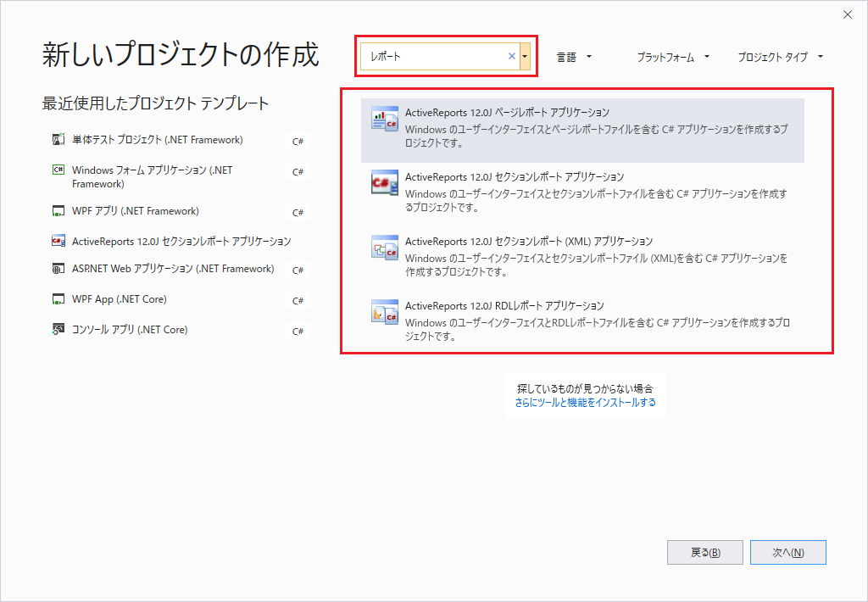
Task: Choose コンソール アプリ (.NET Core) recent template
Action: (x=130, y=330)
